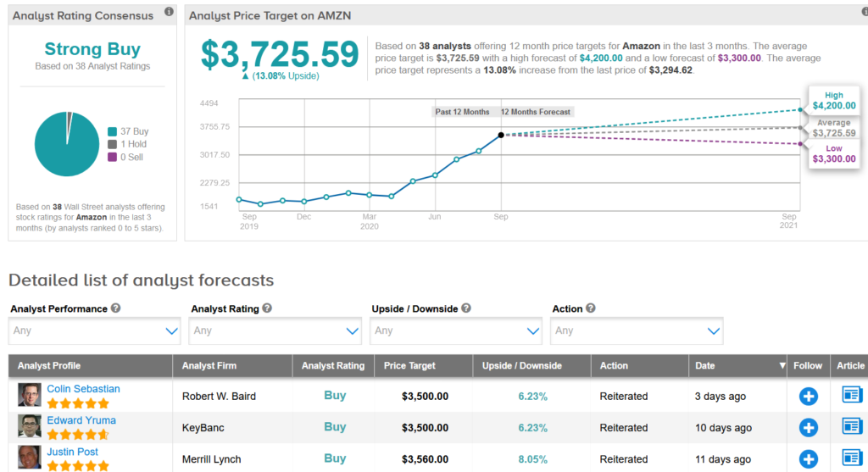
Task: Click Colin Sebastian's star rating
Action: tap(78, 403)
